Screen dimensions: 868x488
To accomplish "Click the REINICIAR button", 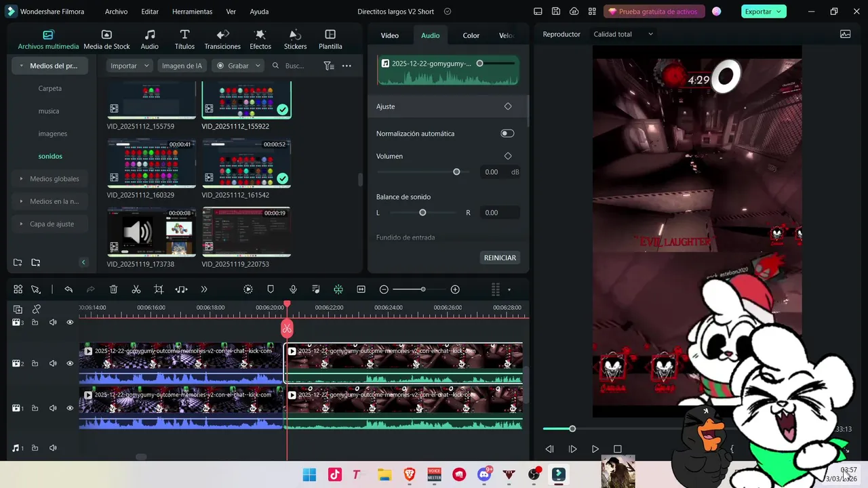I will pyautogui.click(x=500, y=258).
